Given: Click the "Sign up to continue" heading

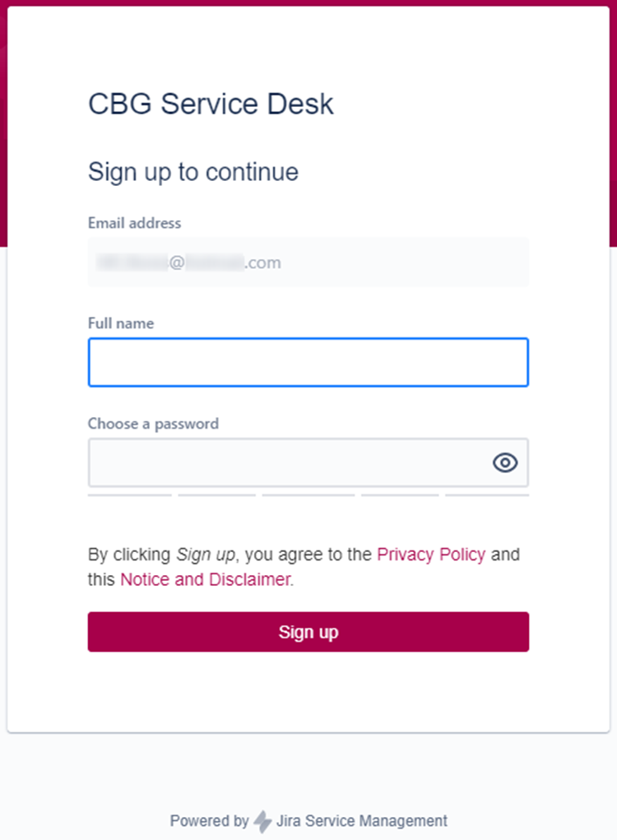Looking at the screenshot, I should click(193, 172).
